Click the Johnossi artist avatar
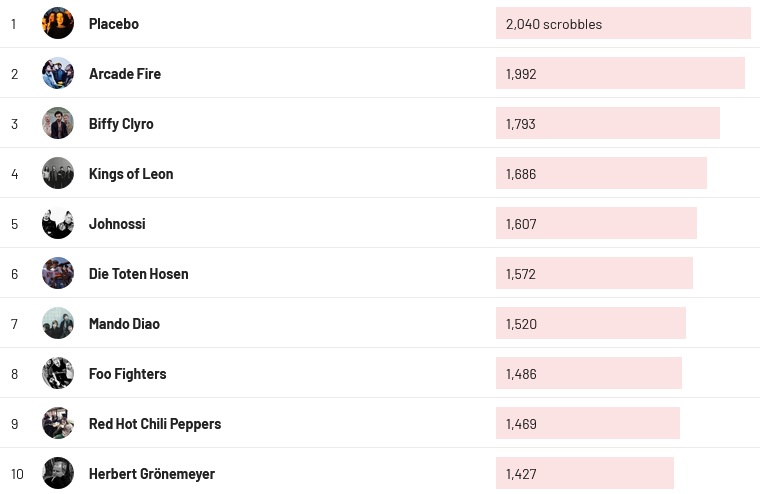The width and height of the screenshot is (760, 494). (58, 223)
